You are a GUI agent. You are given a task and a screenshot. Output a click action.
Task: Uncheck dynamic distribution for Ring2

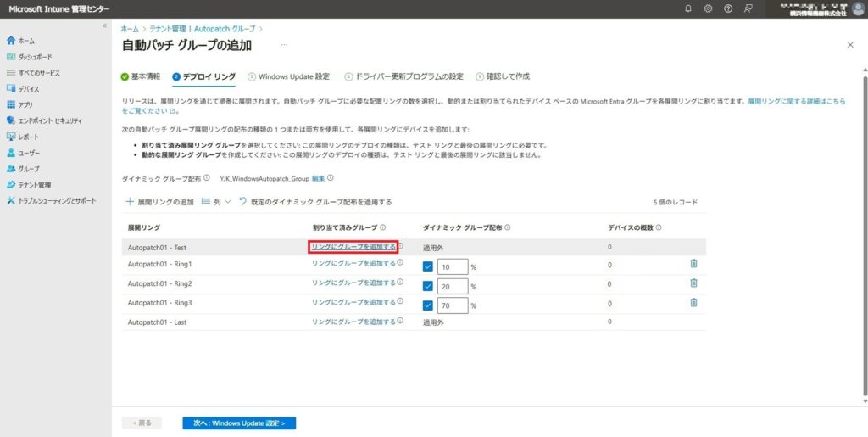pos(427,286)
